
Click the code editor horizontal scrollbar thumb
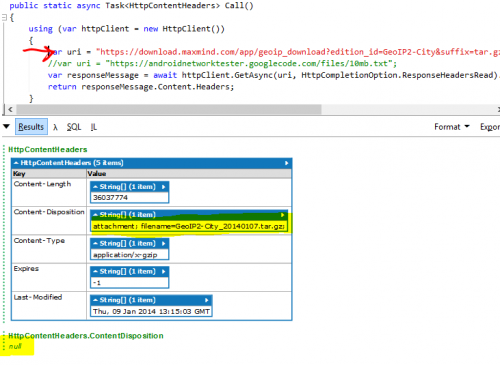point(169,109)
